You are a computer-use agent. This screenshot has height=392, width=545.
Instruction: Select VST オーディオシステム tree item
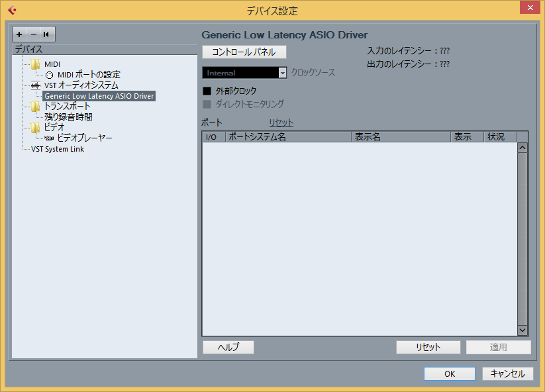[x=81, y=85]
